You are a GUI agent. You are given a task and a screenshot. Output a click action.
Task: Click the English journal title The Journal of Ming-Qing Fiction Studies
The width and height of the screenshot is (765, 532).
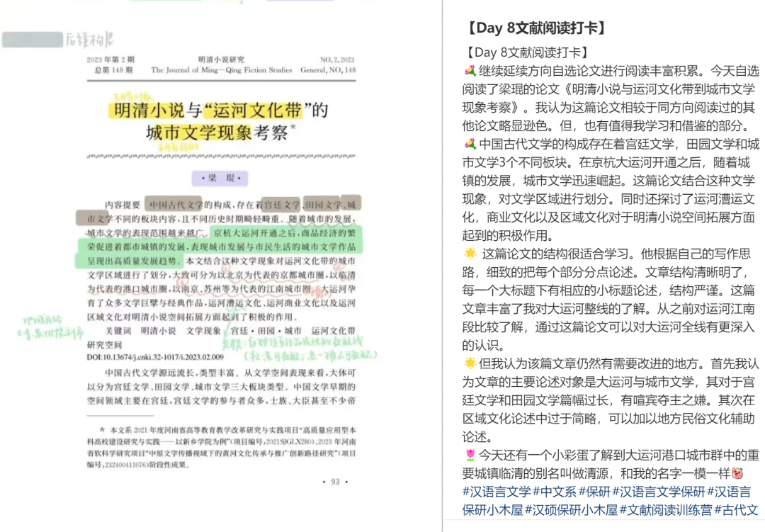tap(221, 70)
